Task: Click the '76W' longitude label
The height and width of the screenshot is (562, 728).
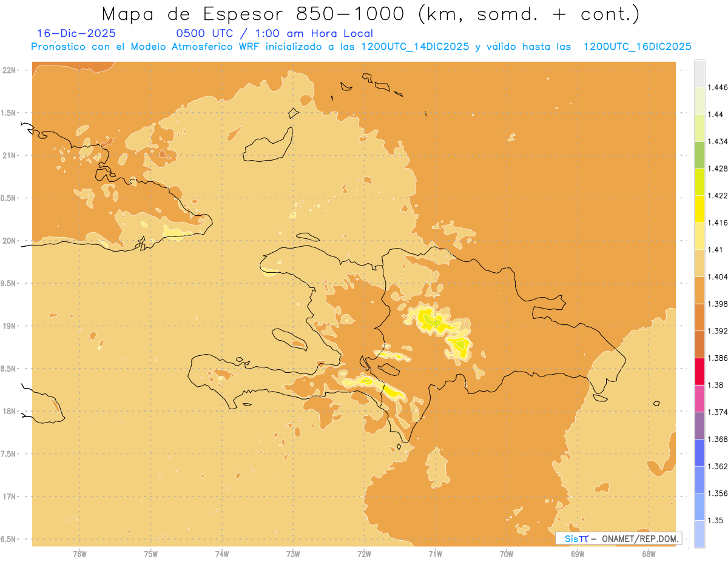Action: [79, 554]
